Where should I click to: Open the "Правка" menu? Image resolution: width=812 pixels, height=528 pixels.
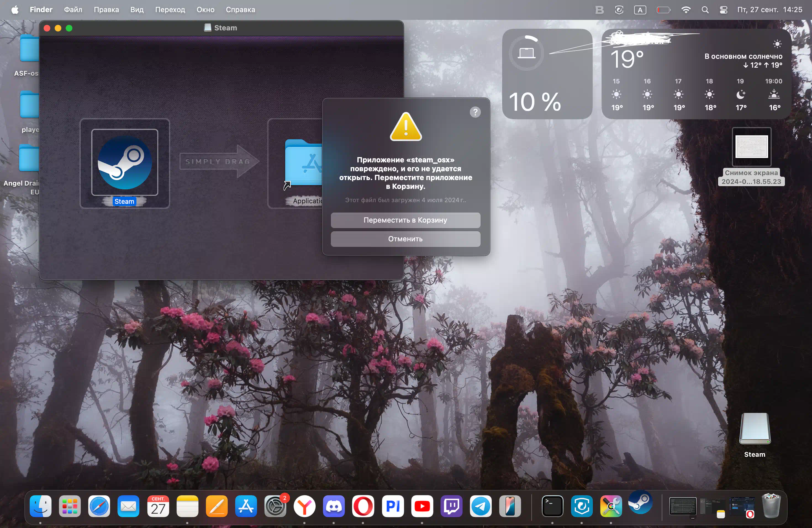[x=106, y=10]
